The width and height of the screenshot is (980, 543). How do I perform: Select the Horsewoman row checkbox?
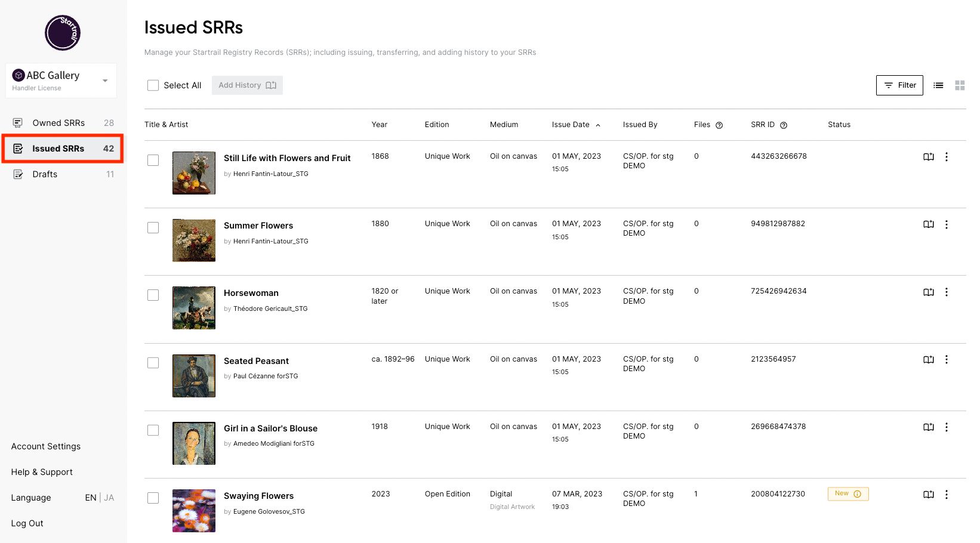(x=153, y=295)
